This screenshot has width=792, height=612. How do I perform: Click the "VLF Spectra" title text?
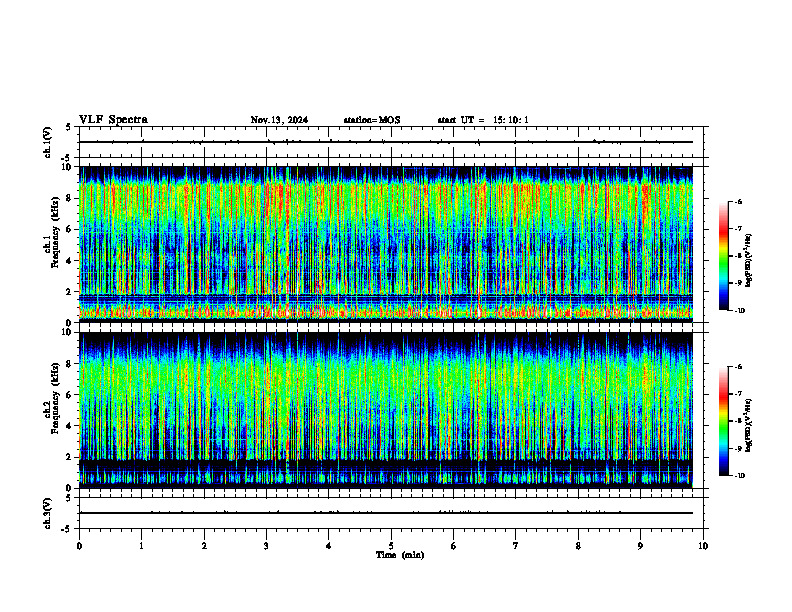(113, 120)
